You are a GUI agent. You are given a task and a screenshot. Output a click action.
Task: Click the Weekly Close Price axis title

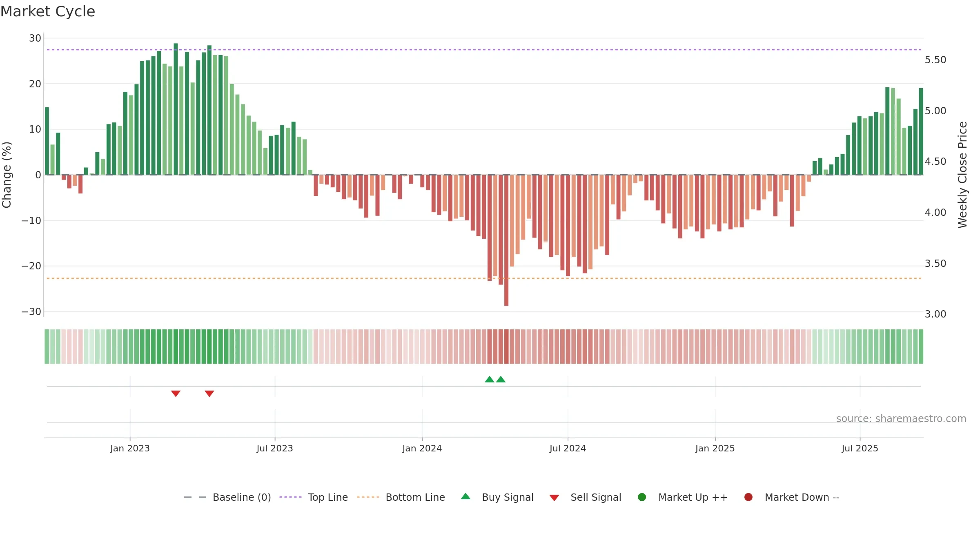click(x=962, y=175)
